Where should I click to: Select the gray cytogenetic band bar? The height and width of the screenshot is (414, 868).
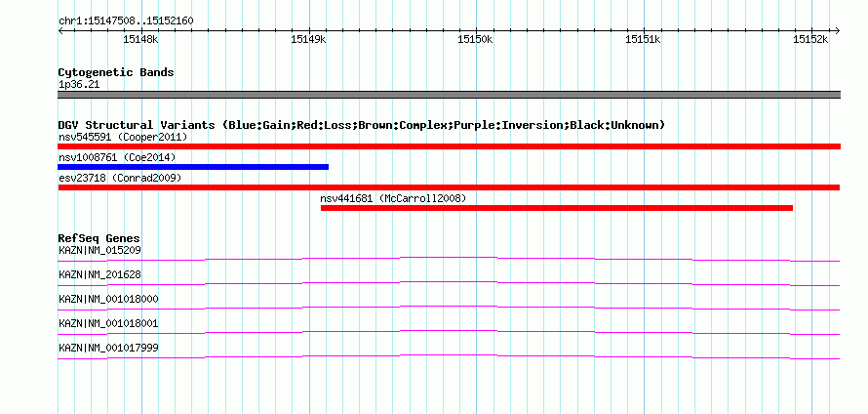point(449,95)
